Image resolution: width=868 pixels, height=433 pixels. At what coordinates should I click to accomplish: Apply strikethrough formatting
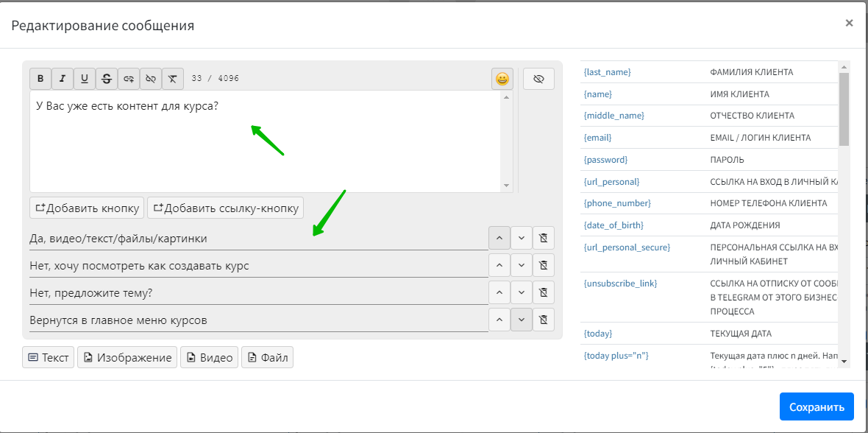click(107, 79)
